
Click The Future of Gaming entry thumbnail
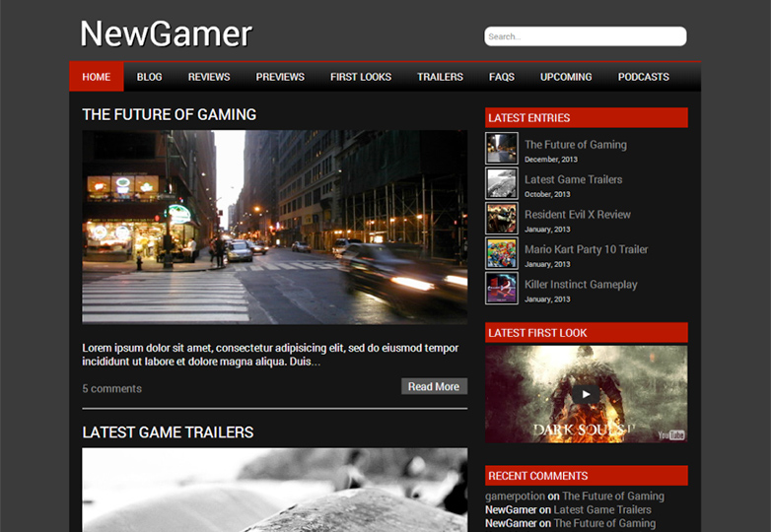coord(501,149)
